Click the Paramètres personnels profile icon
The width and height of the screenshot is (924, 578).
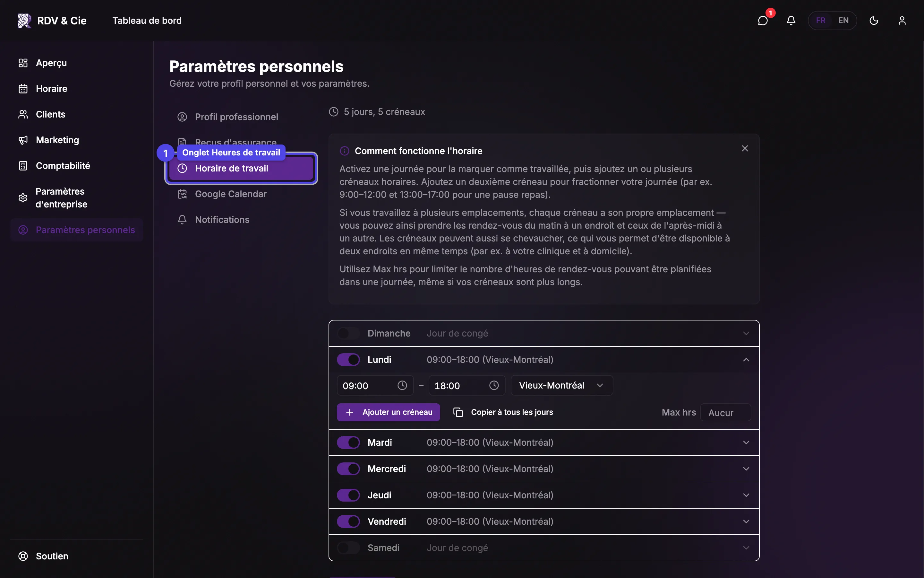coord(23,230)
